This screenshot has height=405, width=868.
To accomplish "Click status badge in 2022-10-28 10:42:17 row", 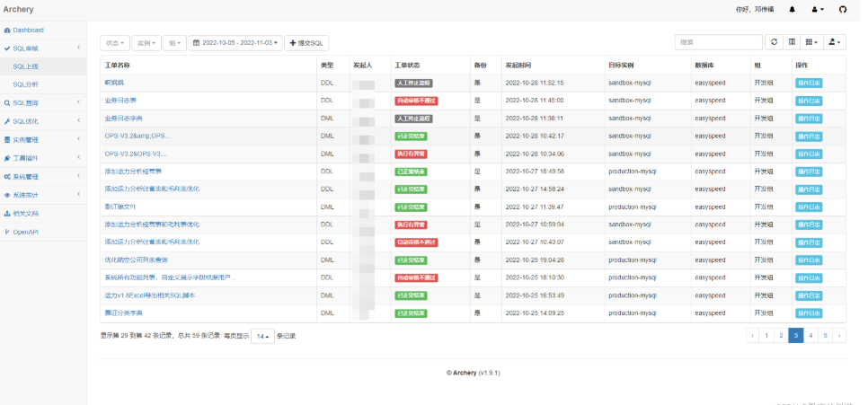I will coord(411,136).
